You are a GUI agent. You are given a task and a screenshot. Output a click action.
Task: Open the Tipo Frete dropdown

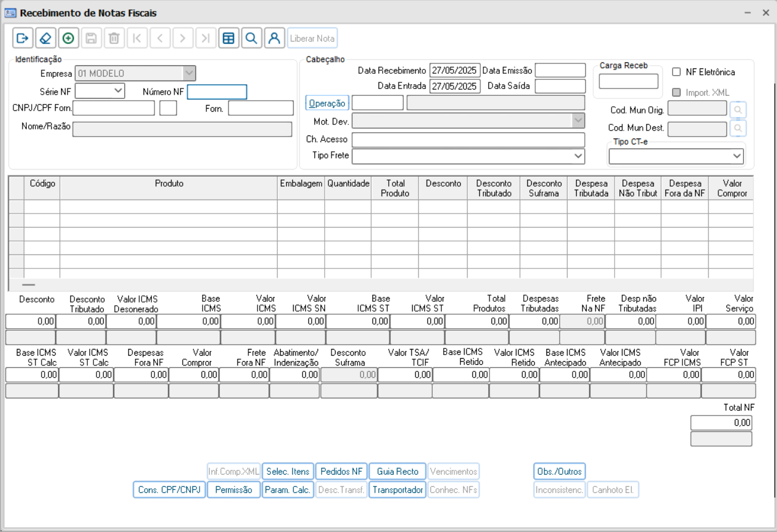coord(578,156)
